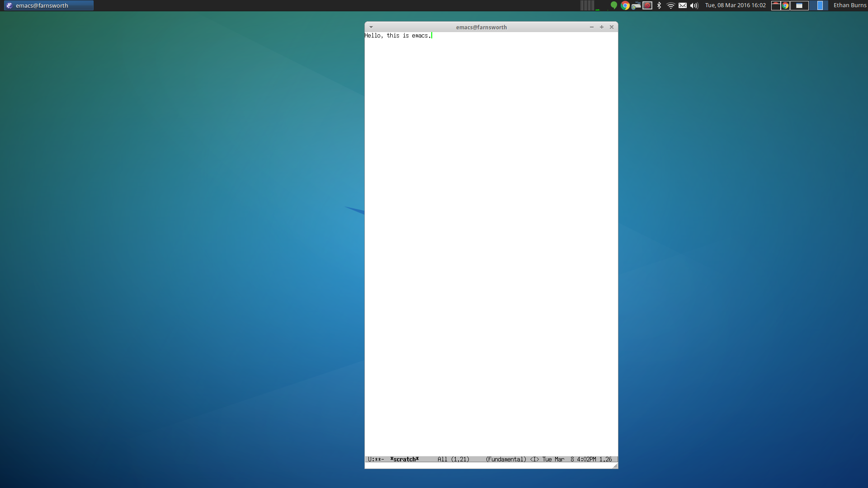The width and height of the screenshot is (868, 488).
Task: Open the mail envelope indicator
Action: point(683,5)
